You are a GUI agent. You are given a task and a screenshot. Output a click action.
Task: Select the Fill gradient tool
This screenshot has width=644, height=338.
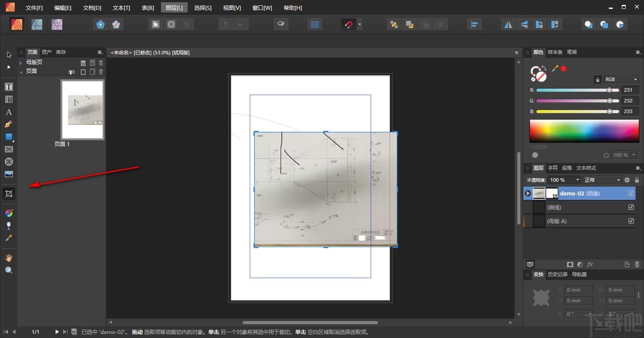pyautogui.click(x=9, y=213)
